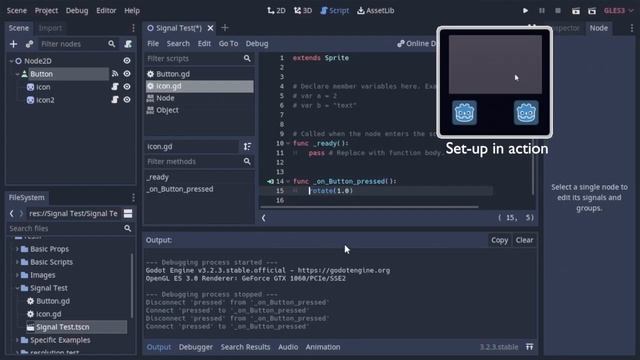Toggle visibility of Icon node
Viewport: 640px width, 360px height.
pyautogui.click(x=127, y=87)
